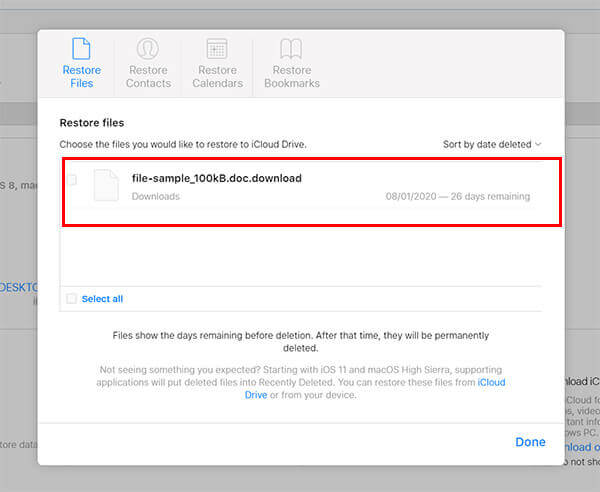The height and width of the screenshot is (492, 600).
Task: Click the file-sample_100kB.doc.download file name
Action: [217, 178]
